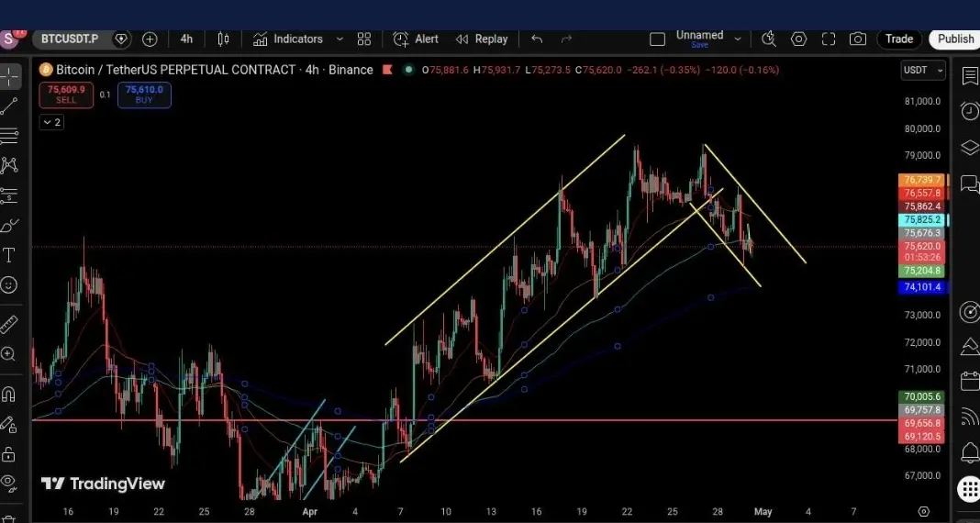Viewport: 980px width, 523px height.
Task: Toggle magnet mode
Action: tap(8, 395)
